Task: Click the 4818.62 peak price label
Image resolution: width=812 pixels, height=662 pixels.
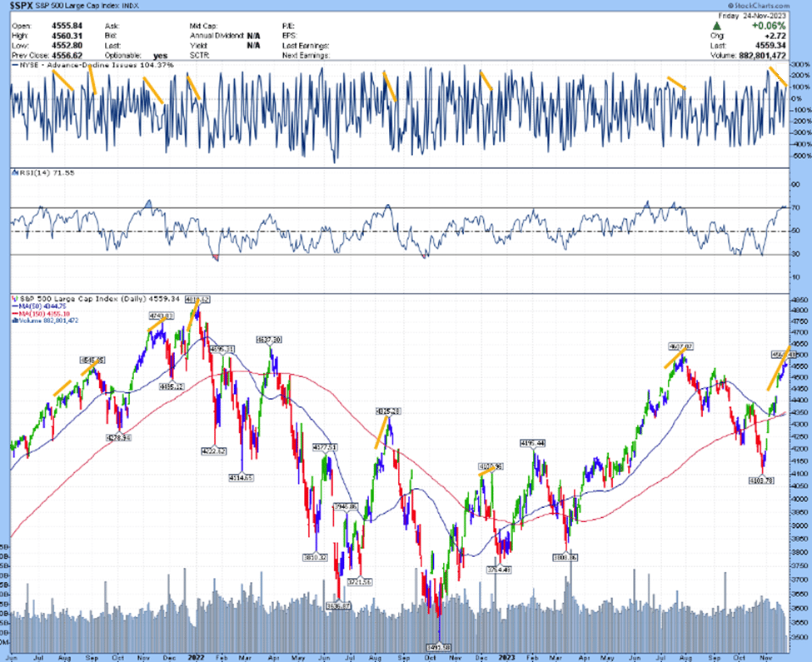Action: tap(197, 299)
